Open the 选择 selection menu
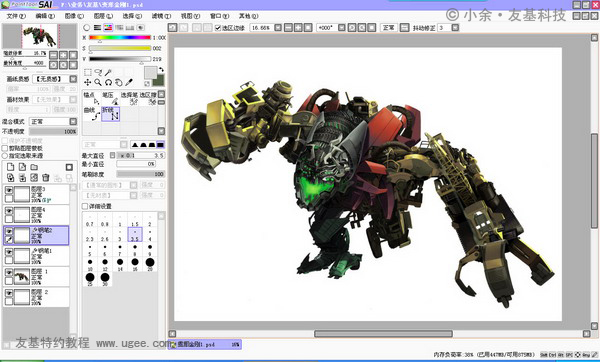This screenshot has height=362, width=600. click(132, 16)
